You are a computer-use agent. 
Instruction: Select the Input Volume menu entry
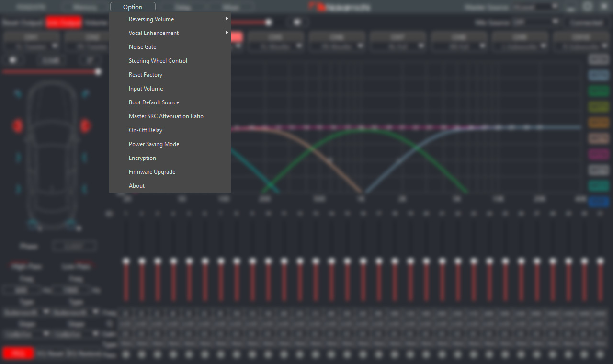pyautogui.click(x=146, y=89)
